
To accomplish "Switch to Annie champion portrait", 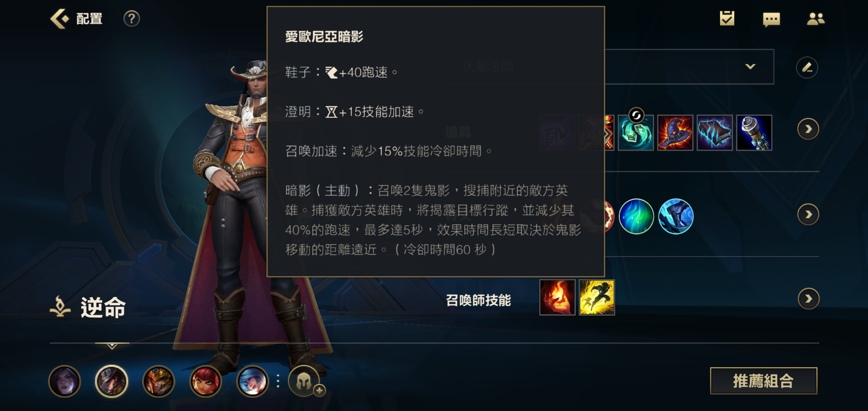I will [206, 381].
